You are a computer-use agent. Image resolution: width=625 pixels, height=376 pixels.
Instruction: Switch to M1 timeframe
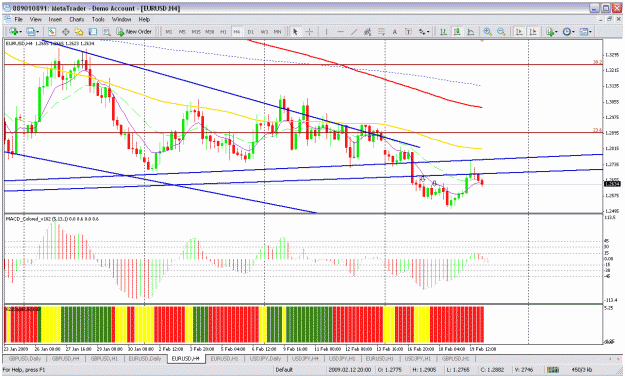click(x=169, y=31)
